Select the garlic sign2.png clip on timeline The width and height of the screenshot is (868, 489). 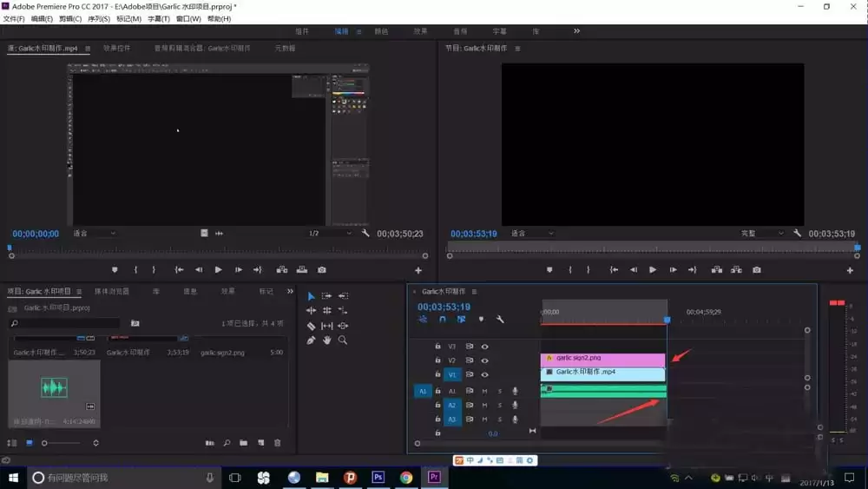(x=602, y=358)
